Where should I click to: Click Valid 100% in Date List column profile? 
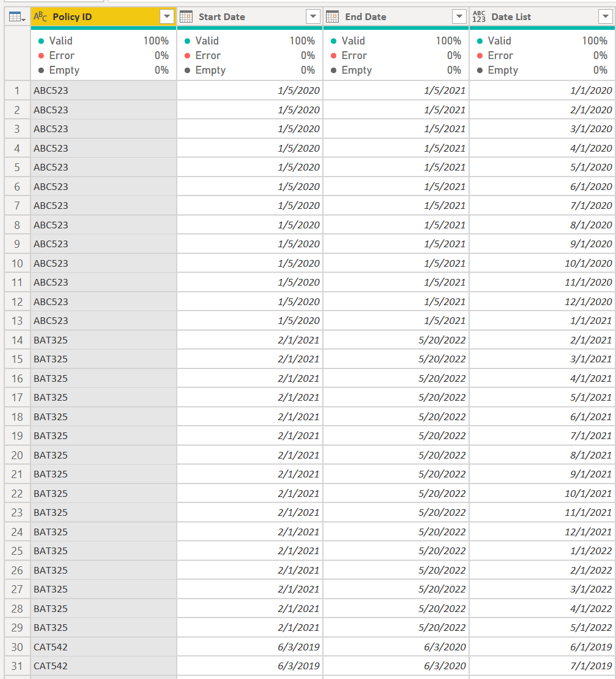coord(542,41)
